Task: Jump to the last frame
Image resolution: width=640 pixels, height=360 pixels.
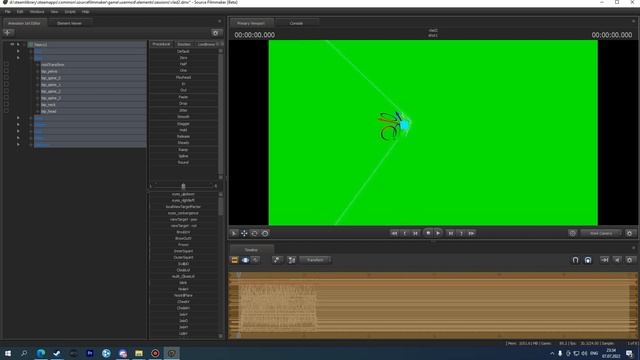Action: coord(471,233)
